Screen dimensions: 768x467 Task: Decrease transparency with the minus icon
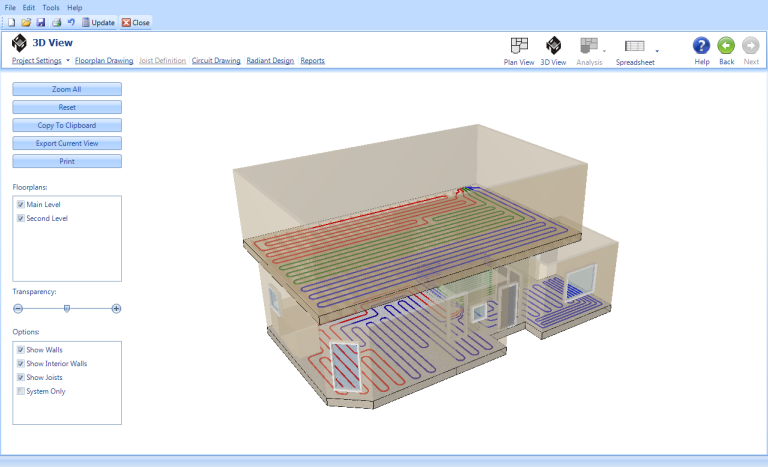tap(18, 309)
